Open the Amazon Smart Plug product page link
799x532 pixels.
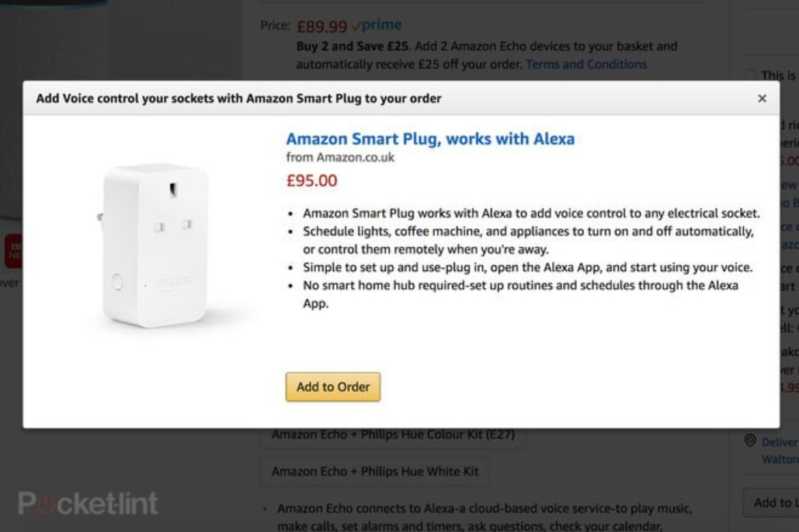429,139
